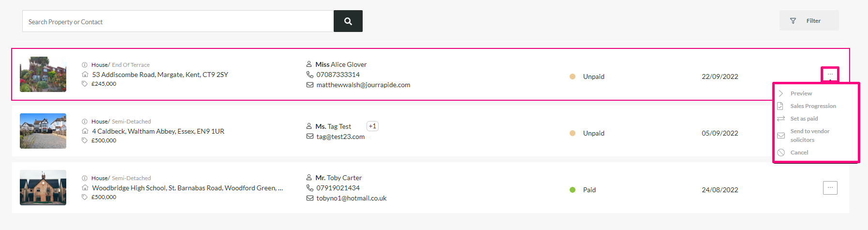The image size is (868, 230).
Task: Choose Send to vendor solicitors option
Action: click(x=810, y=136)
